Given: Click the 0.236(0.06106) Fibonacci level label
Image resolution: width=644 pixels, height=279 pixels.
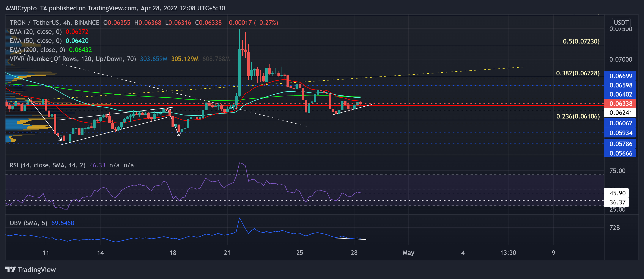Looking at the screenshot, I should tap(578, 116).
